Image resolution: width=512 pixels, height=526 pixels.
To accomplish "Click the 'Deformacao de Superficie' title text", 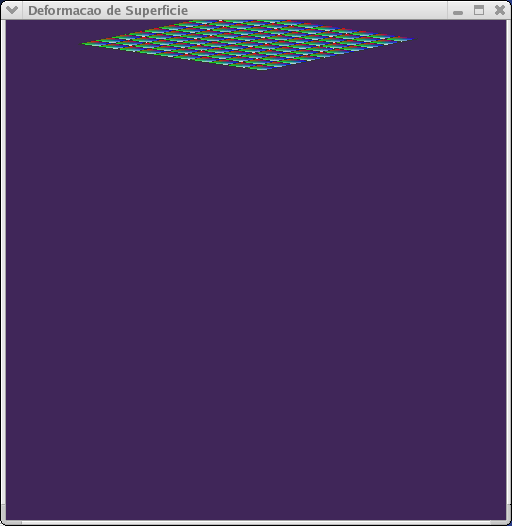I will [x=108, y=10].
